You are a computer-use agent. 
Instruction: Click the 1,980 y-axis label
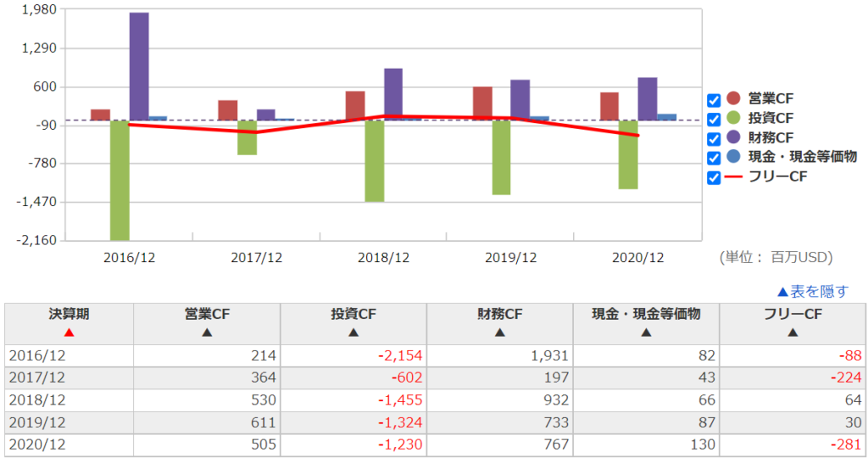tap(39, 9)
